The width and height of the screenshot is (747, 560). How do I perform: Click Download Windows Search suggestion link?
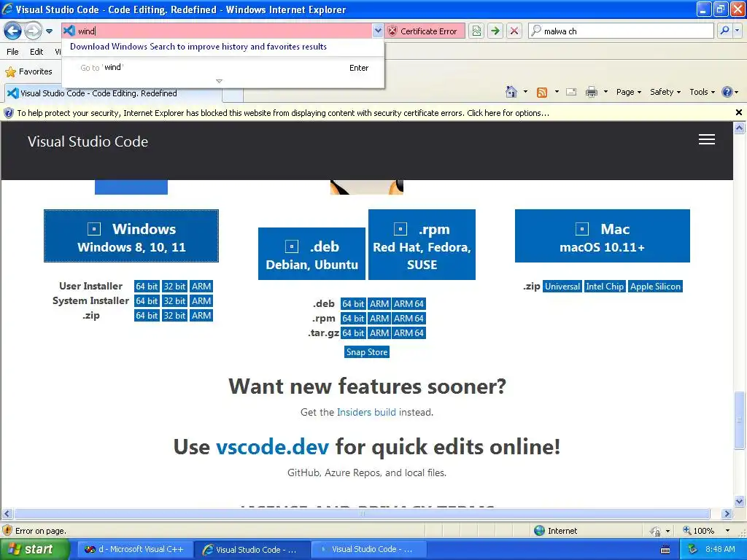(198, 47)
